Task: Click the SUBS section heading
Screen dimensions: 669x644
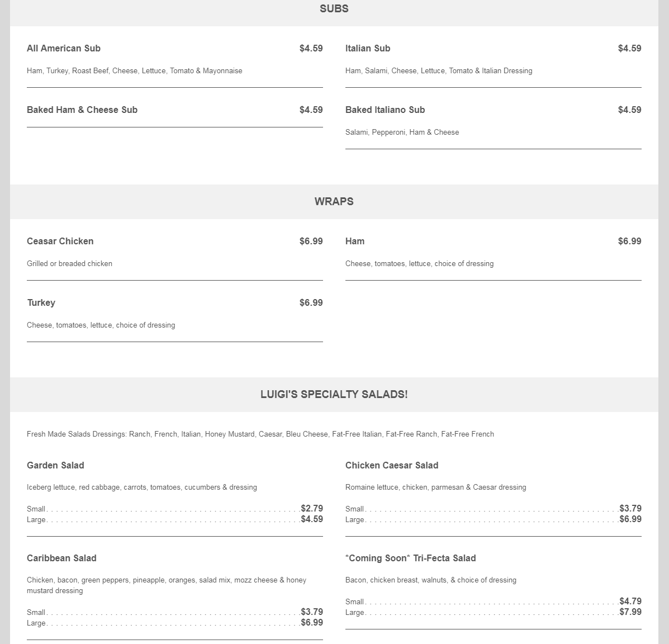Action: coord(334,8)
